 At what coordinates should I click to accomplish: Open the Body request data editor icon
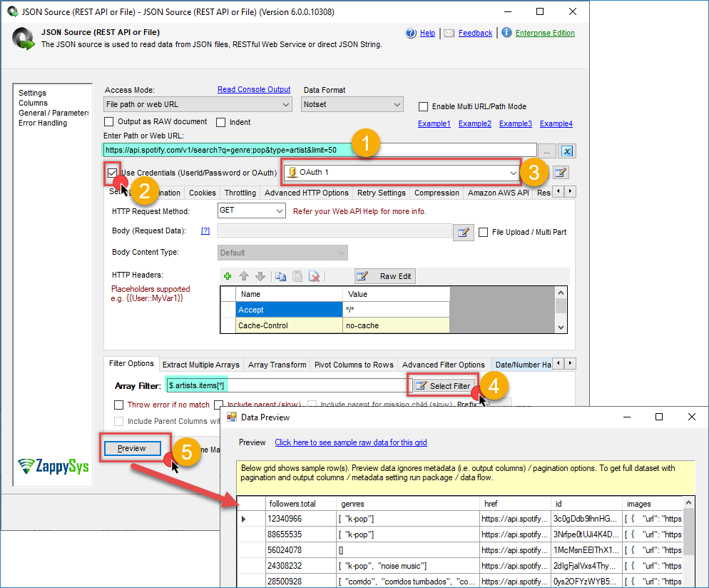pos(464,233)
